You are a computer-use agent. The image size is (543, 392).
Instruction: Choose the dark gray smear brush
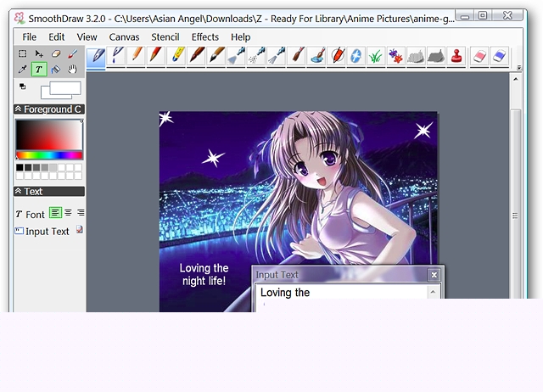coord(436,56)
